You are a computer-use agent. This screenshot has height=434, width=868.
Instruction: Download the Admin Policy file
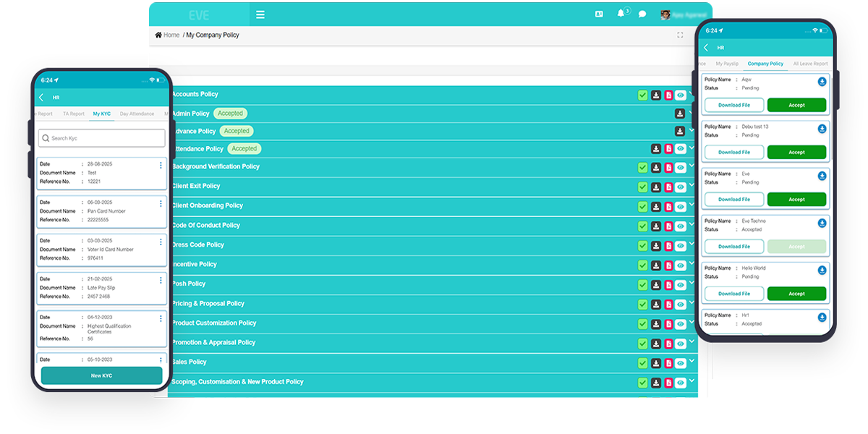(680, 114)
